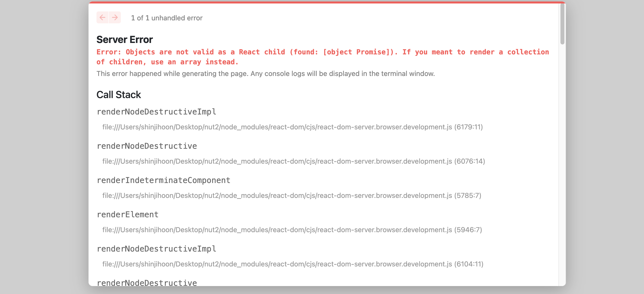Viewport: 644px width, 294px height.
Task: Click the renderIndeterminateComponent stack frame name
Action: pyautogui.click(x=164, y=180)
